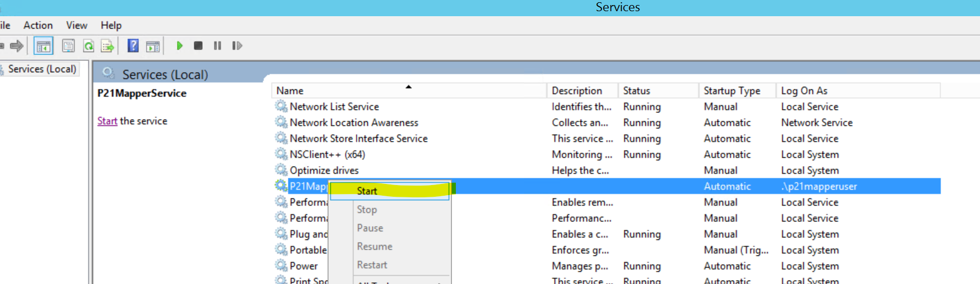
Task: Open the blue Help icon
Action: click(133, 46)
